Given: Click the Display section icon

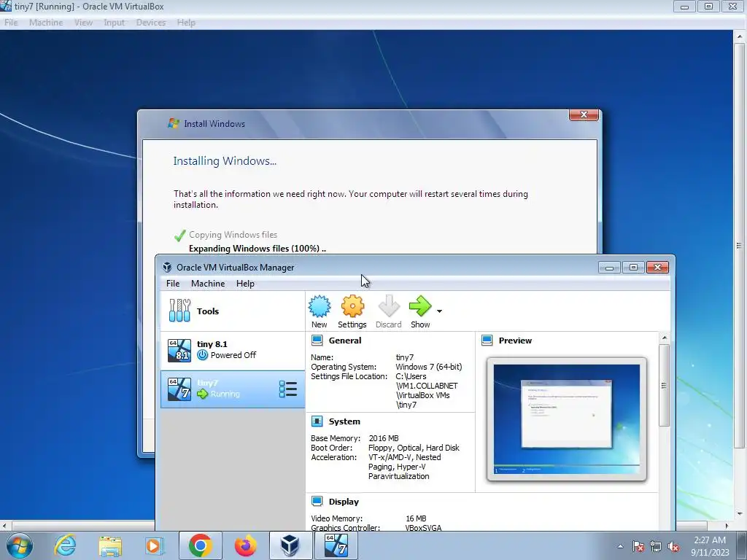Looking at the screenshot, I should [x=317, y=502].
